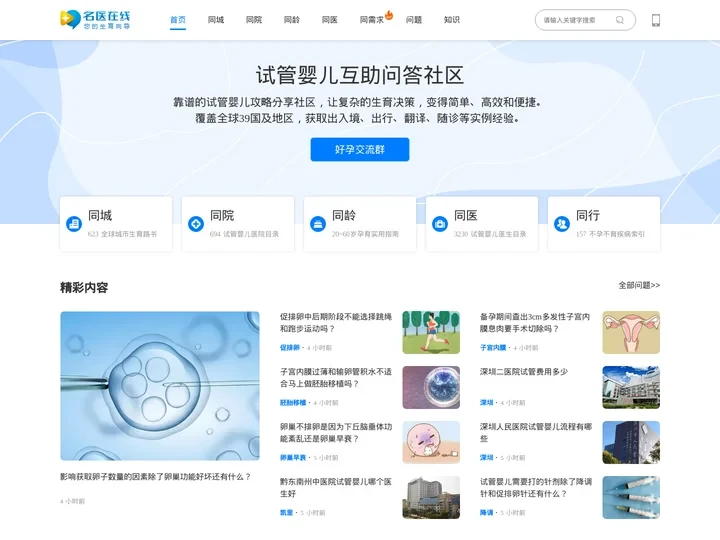Viewport: 720px width, 540px height.
Task: Open the 知识 navigation item
Action: pyautogui.click(x=452, y=20)
